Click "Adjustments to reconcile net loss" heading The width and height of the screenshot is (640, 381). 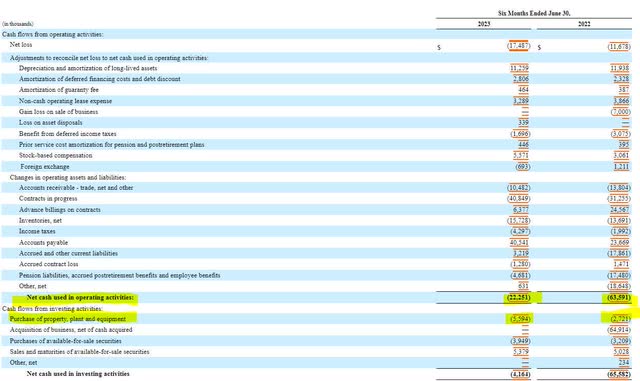pos(109,58)
